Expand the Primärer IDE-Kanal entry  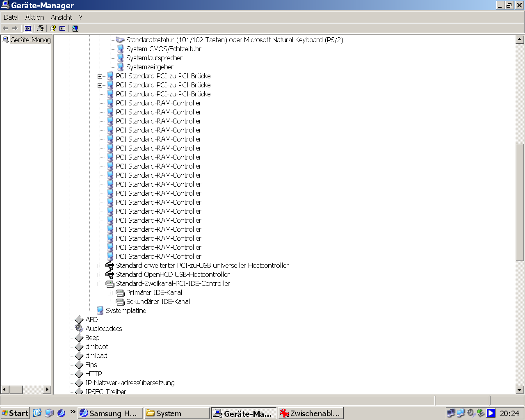click(x=110, y=292)
